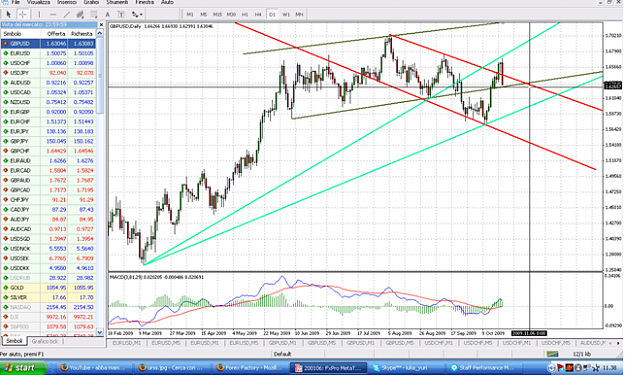The image size is (625, 376).
Task: Switch chart to W1 weekly timeframe
Action: [x=286, y=14]
